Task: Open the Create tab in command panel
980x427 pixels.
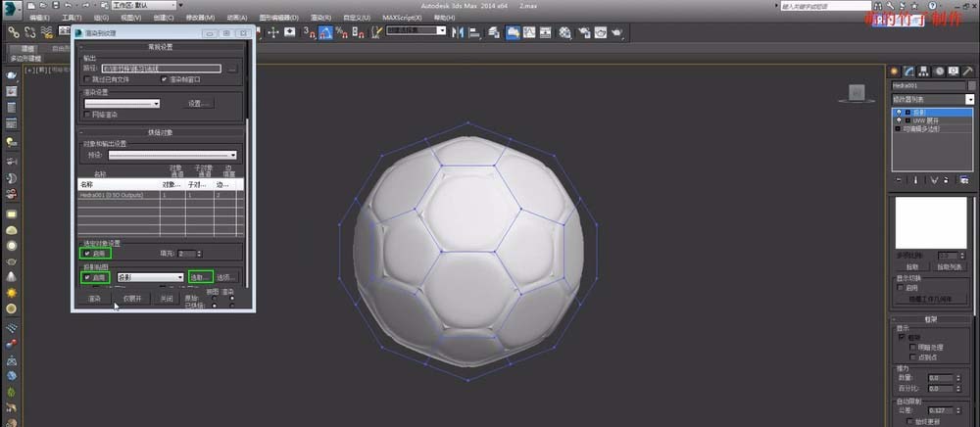Action: click(x=894, y=71)
